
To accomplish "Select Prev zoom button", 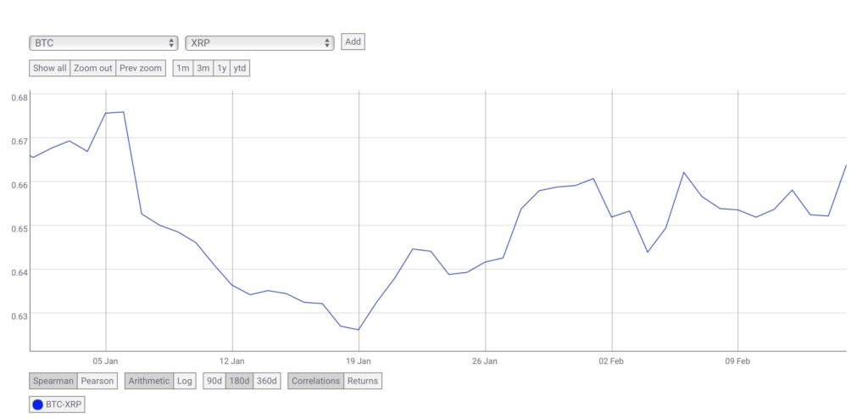I will coord(141,68).
